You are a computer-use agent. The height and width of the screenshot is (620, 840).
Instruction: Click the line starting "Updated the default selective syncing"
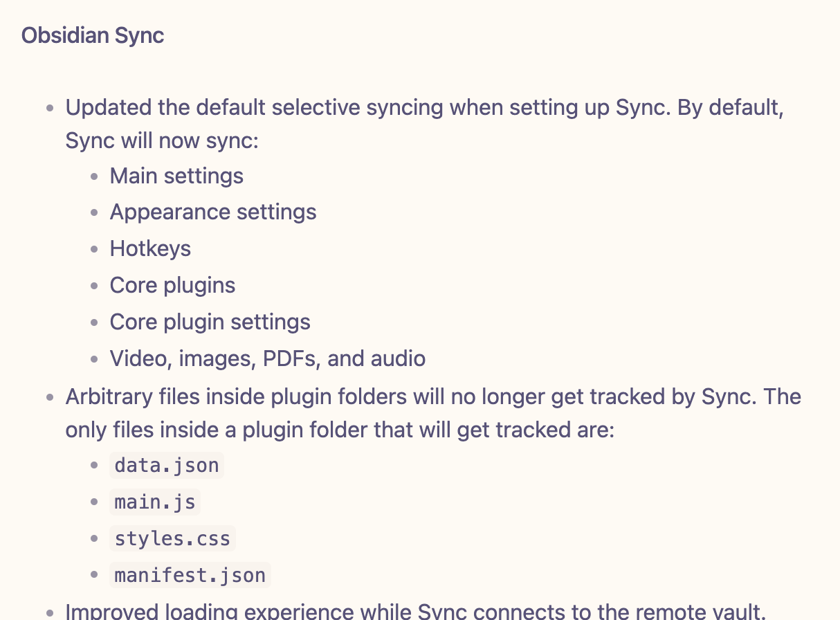[424, 108]
